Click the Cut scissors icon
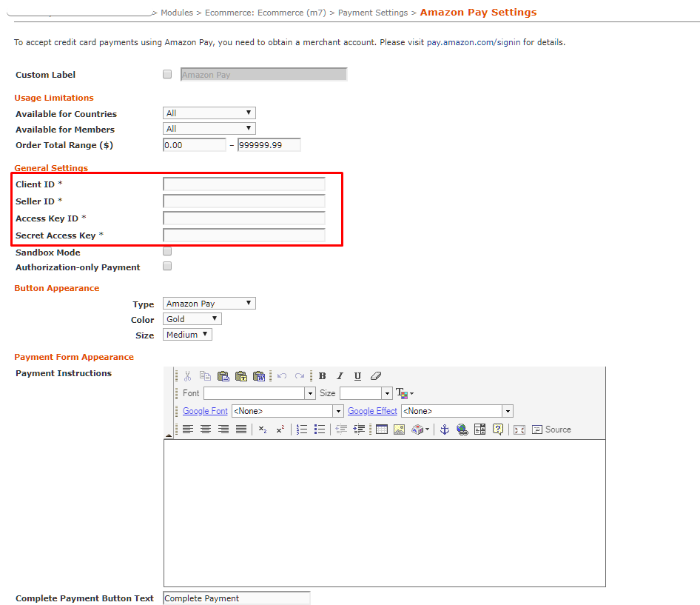Viewport: 700px width, 605px height. (187, 376)
